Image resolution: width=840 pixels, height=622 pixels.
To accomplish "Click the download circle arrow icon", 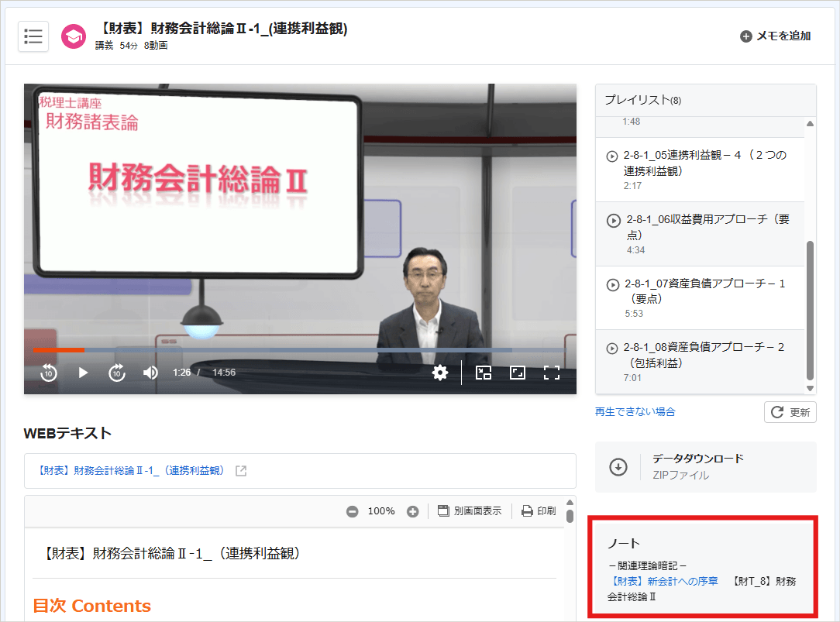I will coord(618,467).
